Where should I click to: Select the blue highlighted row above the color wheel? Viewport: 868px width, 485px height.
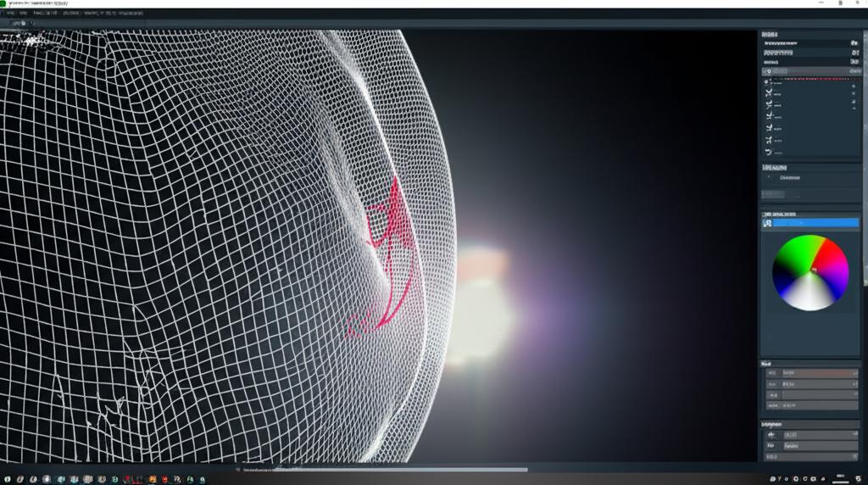[x=814, y=223]
